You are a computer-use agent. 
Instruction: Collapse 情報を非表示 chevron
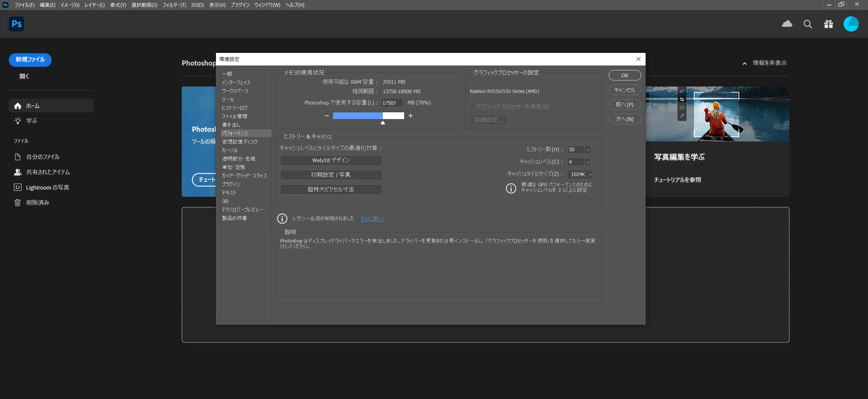[x=745, y=63]
